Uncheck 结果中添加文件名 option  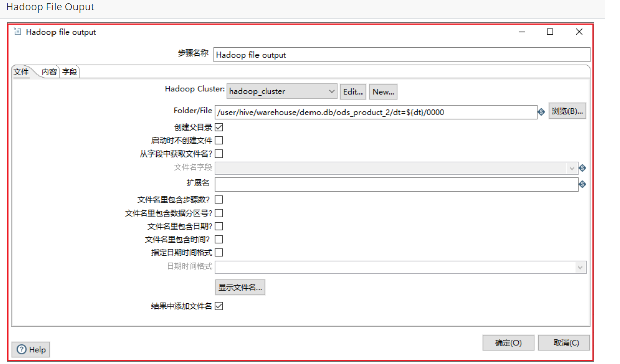coord(219,306)
